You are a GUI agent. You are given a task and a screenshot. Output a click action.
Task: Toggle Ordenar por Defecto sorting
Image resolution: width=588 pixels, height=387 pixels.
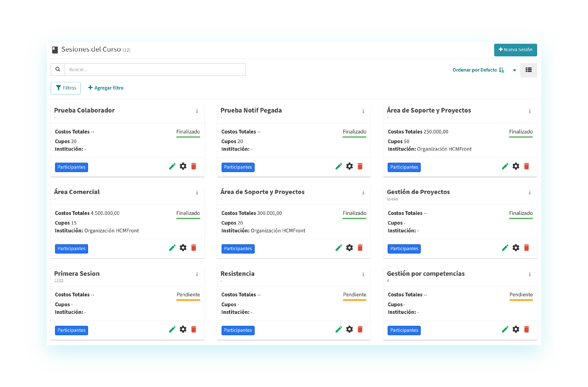point(478,70)
